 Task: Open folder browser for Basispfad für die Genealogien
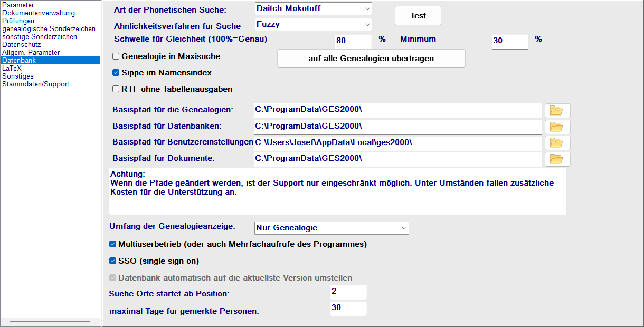[x=557, y=110]
